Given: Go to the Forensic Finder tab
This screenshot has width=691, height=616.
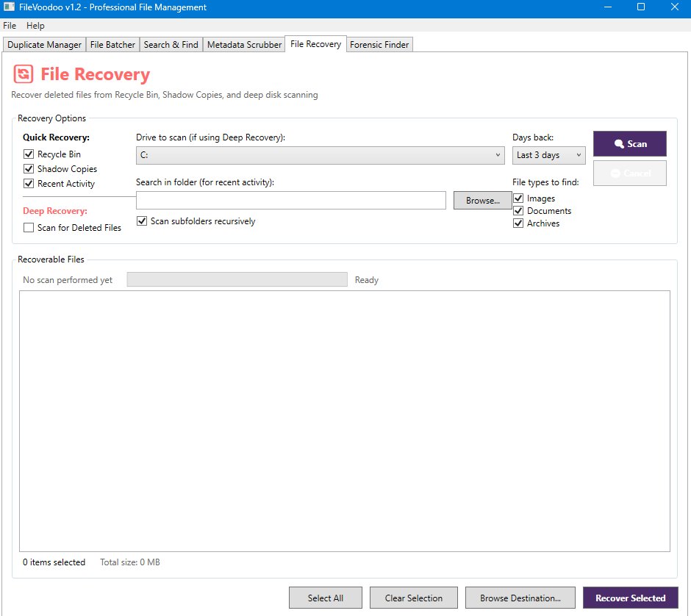Looking at the screenshot, I should pyautogui.click(x=379, y=45).
